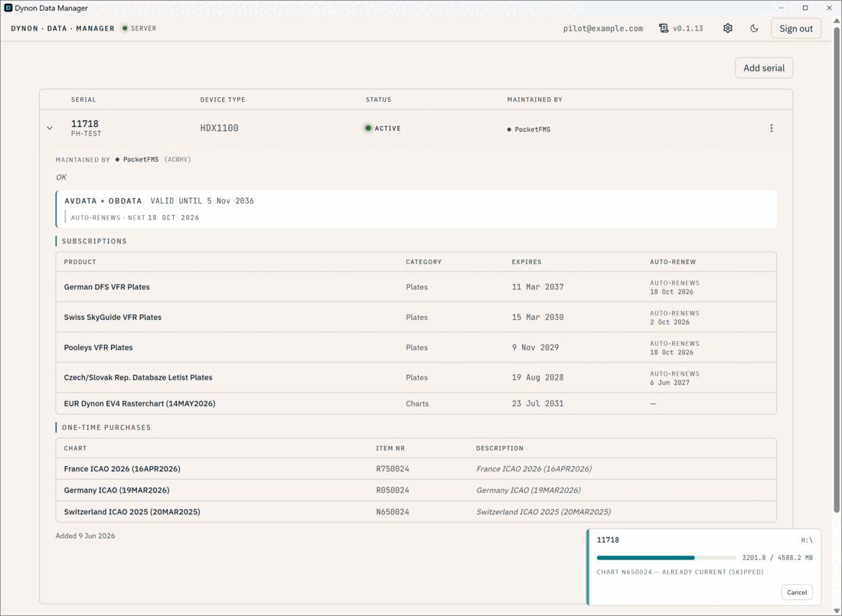Click item number R050024

[x=393, y=491]
